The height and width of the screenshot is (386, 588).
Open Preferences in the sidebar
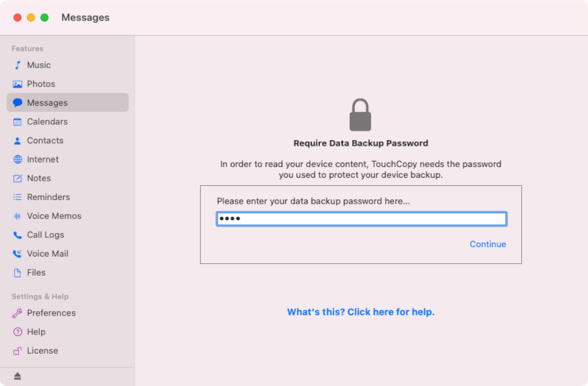pos(51,313)
